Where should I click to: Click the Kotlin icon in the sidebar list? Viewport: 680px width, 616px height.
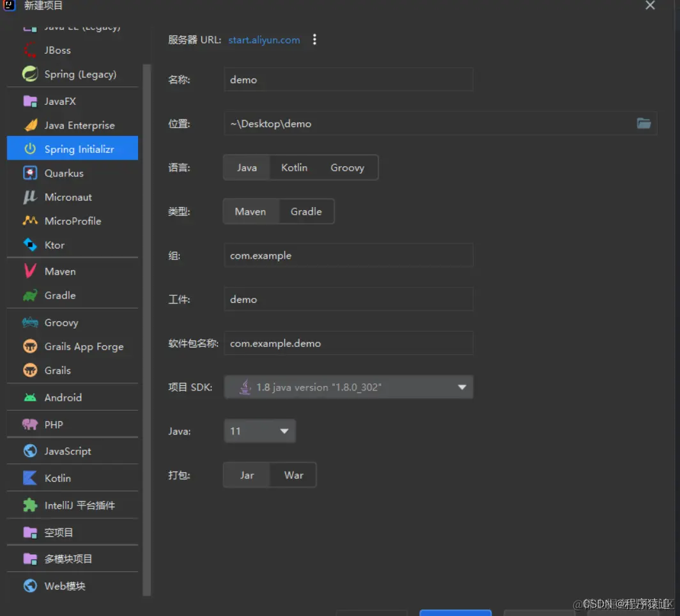30,478
